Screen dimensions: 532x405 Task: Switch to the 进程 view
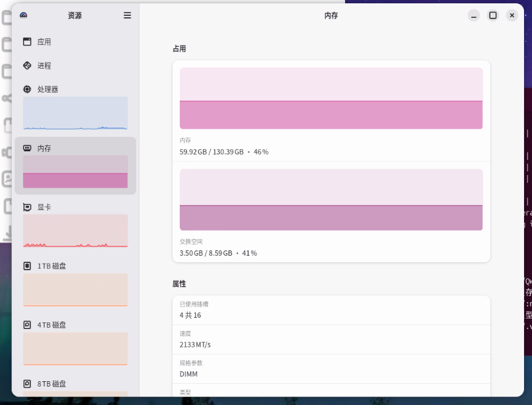[75, 65]
